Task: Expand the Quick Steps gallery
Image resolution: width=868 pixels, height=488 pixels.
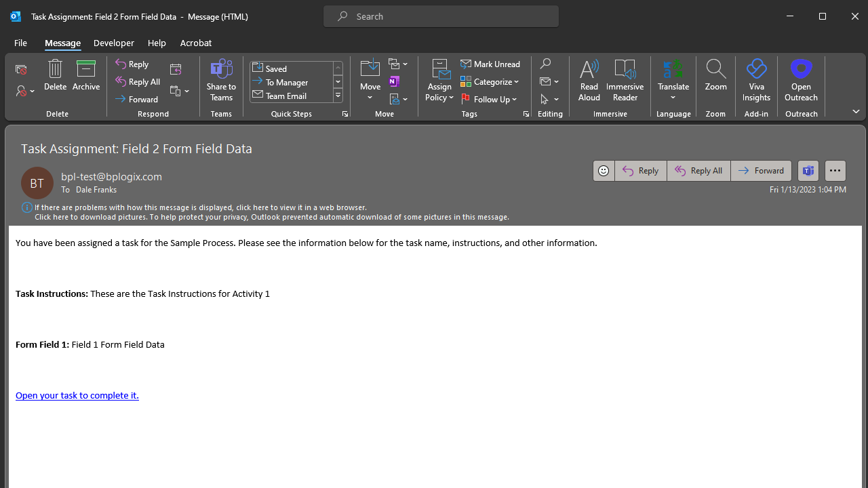Action: point(338,96)
